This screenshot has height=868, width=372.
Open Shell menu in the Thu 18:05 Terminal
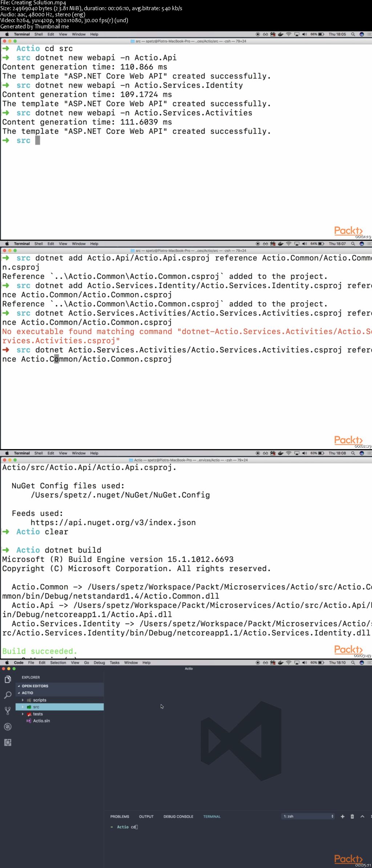[x=39, y=34]
